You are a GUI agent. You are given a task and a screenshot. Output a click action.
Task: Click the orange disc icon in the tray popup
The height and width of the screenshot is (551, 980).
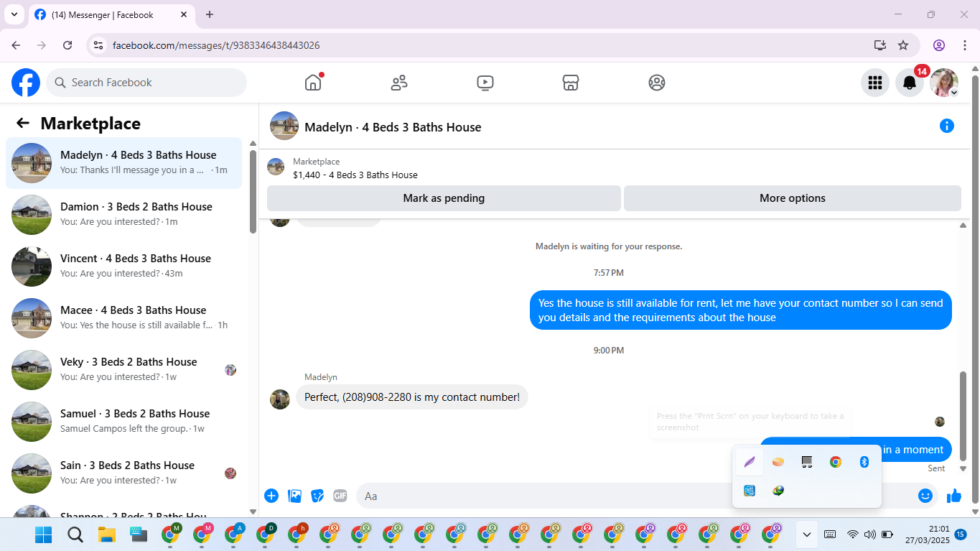pyautogui.click(x=778, y=462)
